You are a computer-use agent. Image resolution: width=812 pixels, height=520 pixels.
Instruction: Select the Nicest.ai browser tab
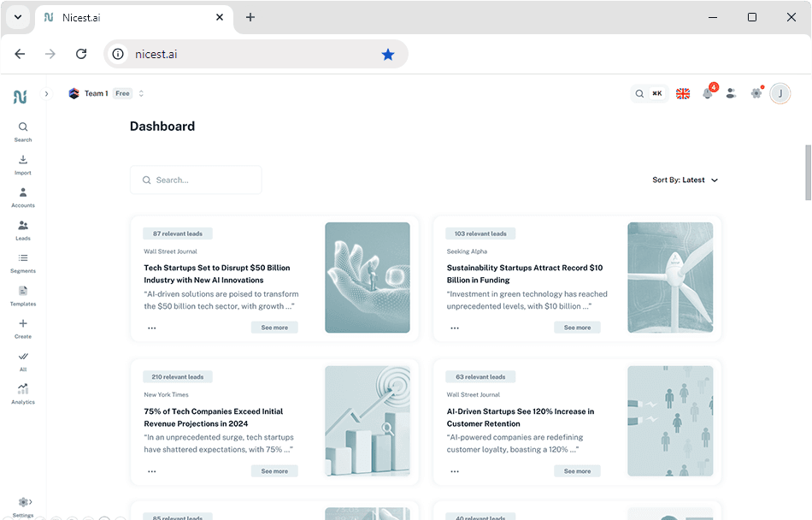coord(134,18)
